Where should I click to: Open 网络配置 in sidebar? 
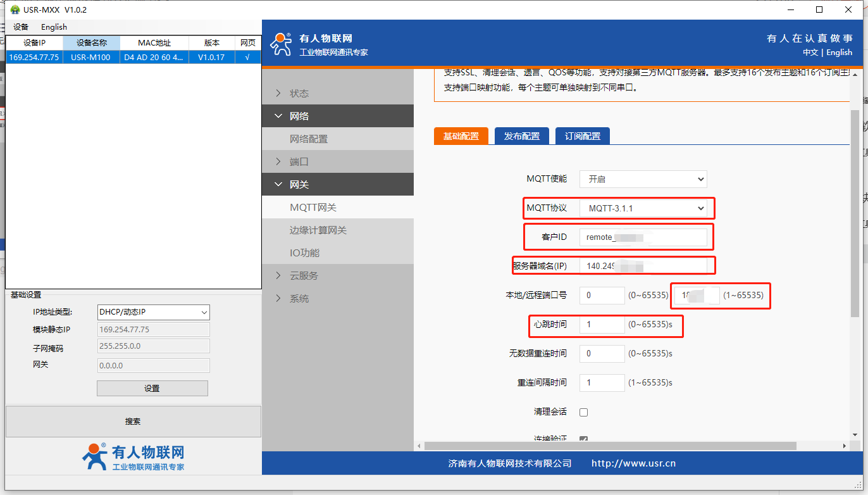coord(338,139)
